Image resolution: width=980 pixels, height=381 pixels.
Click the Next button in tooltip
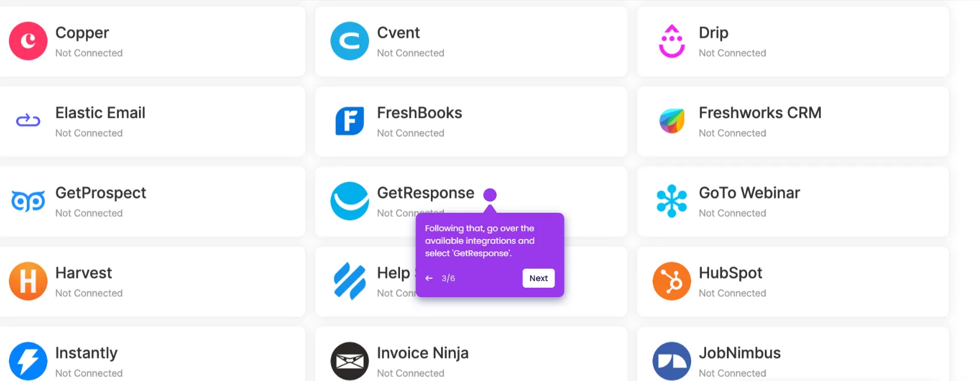coord(538,278)
